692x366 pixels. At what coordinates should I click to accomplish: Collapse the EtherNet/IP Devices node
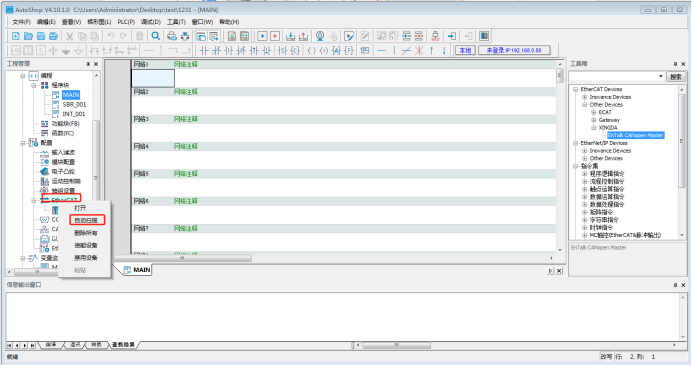click(x=575, y=143)
